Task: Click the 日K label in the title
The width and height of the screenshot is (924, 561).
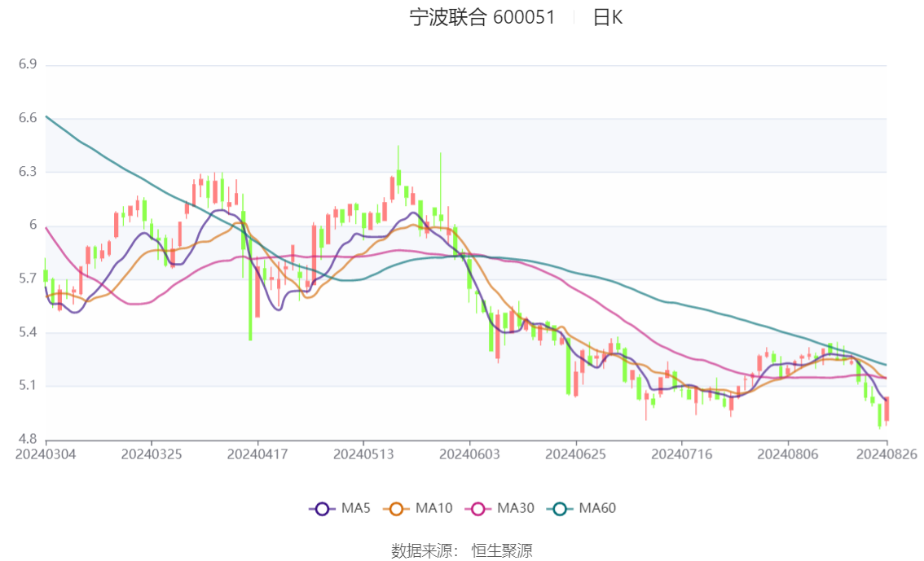Action: point(608,18)
